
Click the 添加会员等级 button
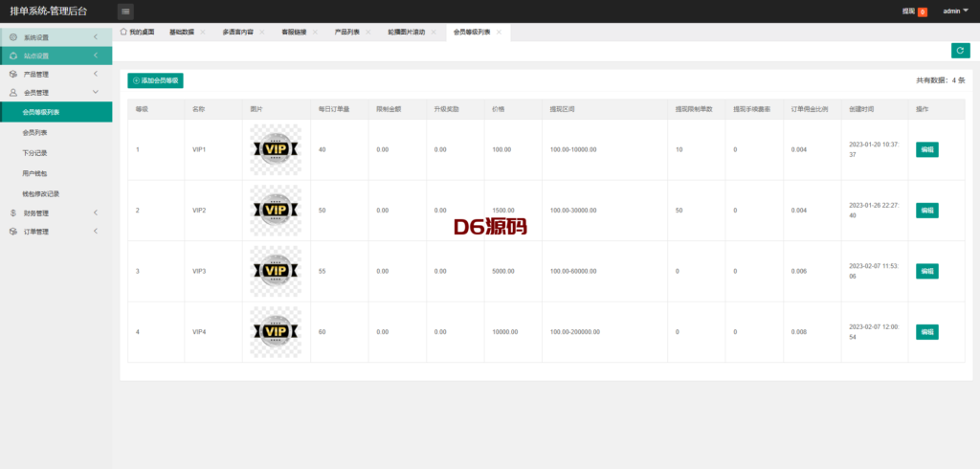point(156,80)
